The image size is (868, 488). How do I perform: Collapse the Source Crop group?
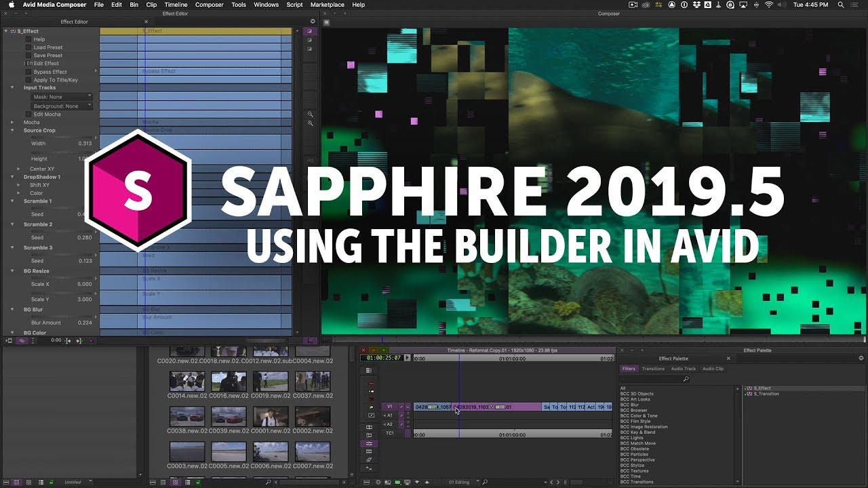(12, 130)
